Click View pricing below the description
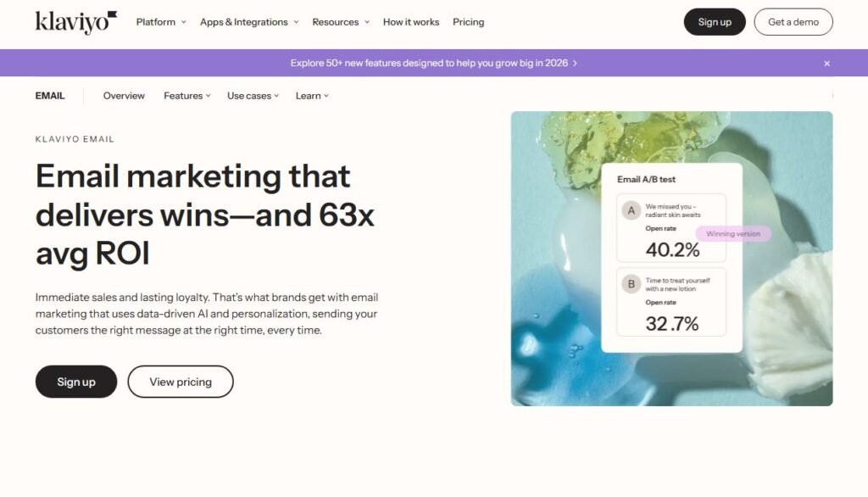 tap(180, 382)
